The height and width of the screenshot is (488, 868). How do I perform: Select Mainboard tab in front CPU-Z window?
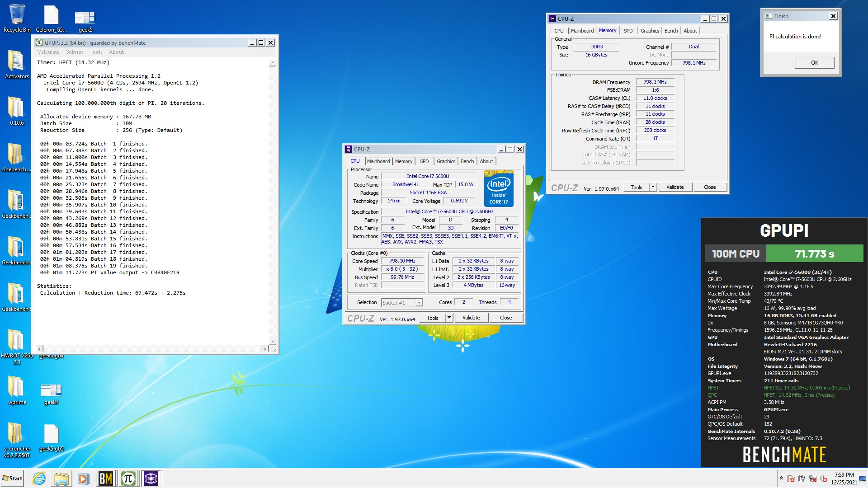click(378, 161)
